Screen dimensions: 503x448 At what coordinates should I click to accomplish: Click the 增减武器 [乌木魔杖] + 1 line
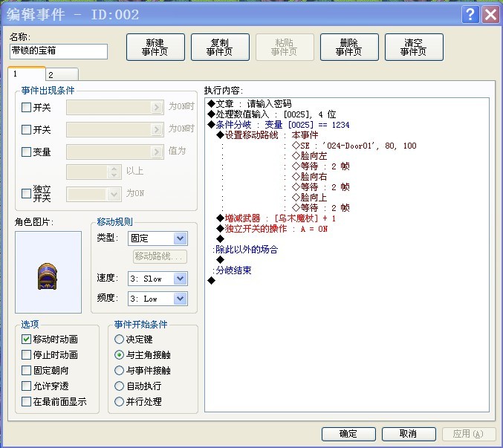click(x=276, y=218)
